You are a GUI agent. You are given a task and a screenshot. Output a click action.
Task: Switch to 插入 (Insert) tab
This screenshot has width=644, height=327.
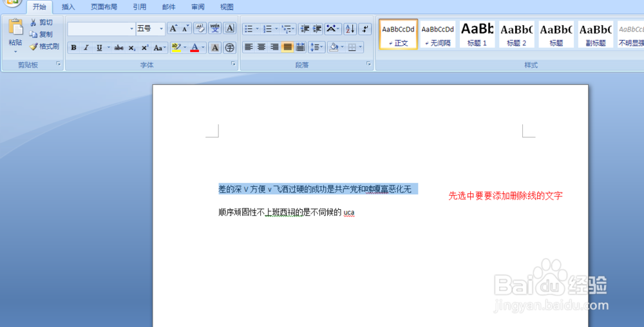pos(68,7)
